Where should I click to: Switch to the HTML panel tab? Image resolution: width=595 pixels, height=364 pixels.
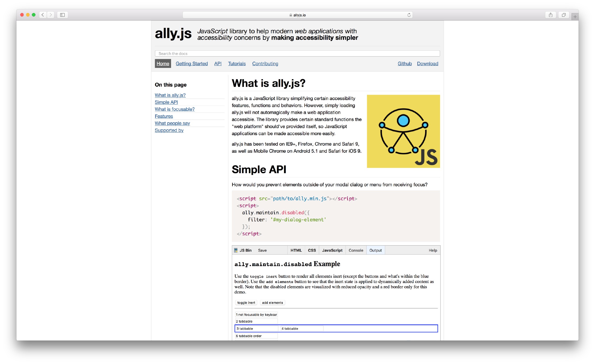click(296, 250)
